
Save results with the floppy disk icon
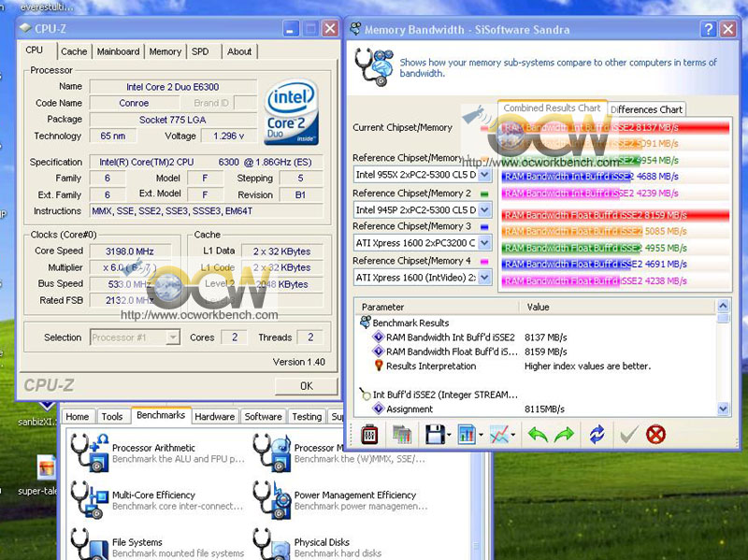click(x=435, y=434)
